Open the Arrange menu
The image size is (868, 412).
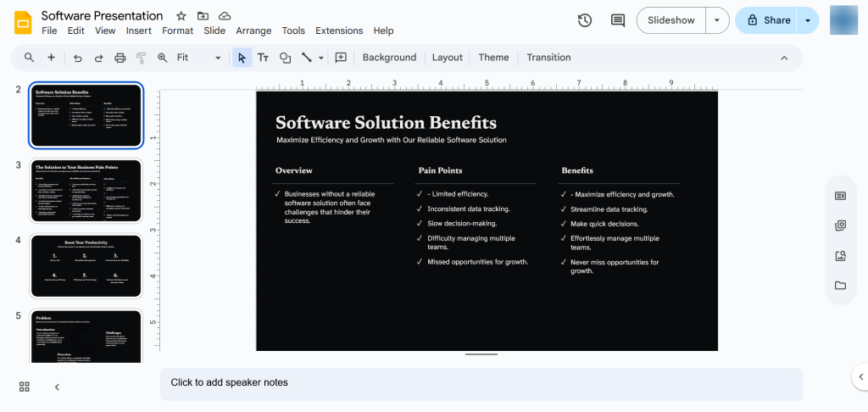click(253, 31)
